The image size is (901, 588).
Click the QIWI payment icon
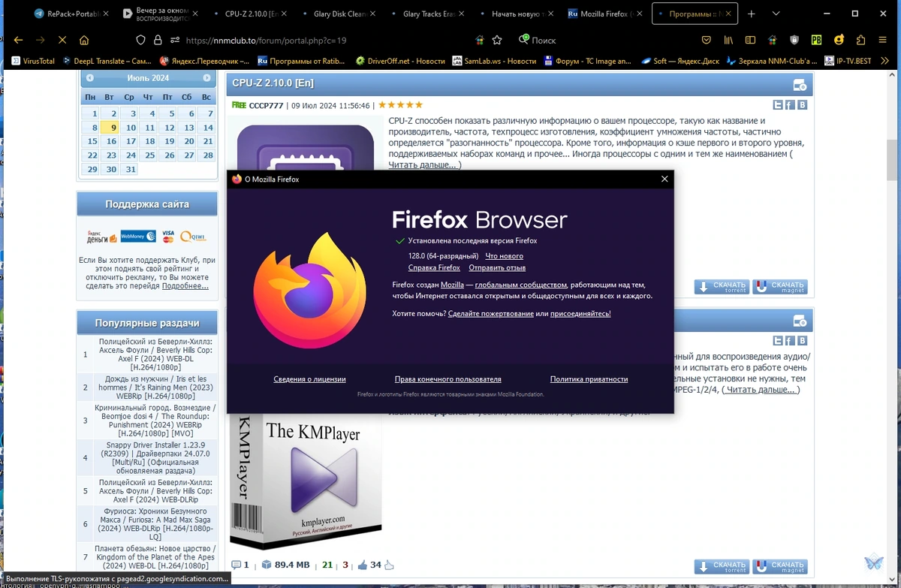tap(193, 236)
